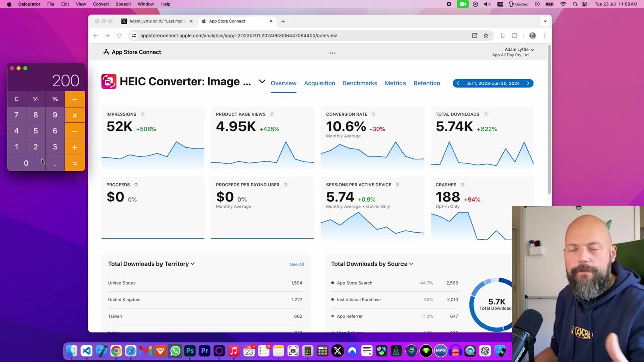This screenshot has width=644, height=362.
Task: Click the App Store Connect logo link
Action: [x=132, y=52]
